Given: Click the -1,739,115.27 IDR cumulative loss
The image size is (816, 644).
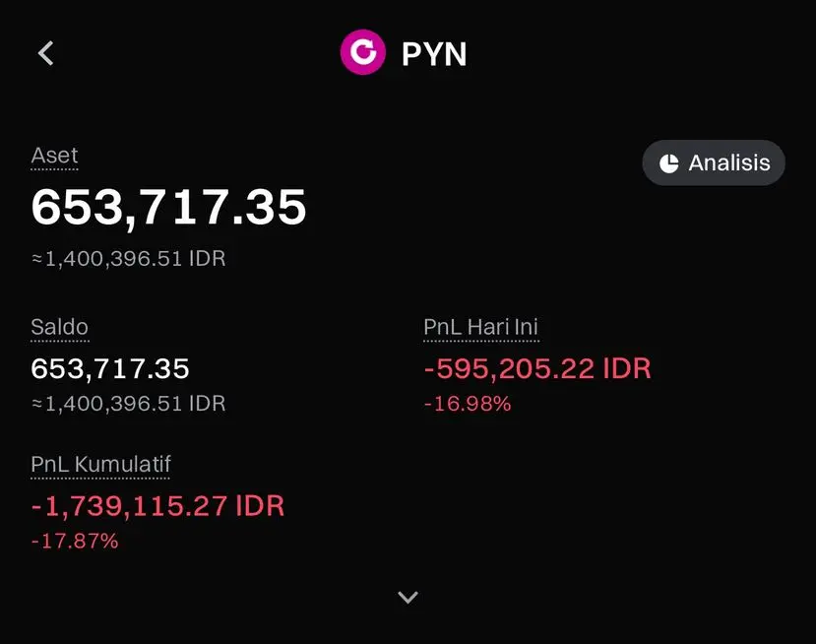Looking at the screenshot, I should coord(157,506).
